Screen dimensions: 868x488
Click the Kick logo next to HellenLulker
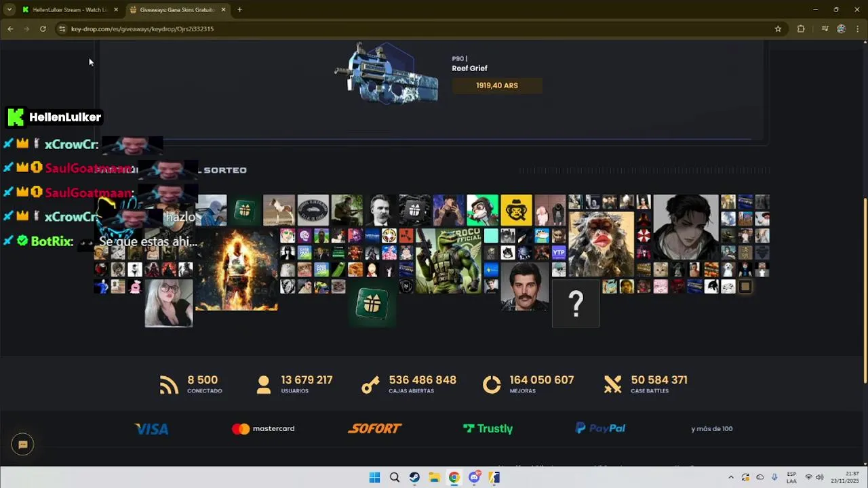tap(16, 117)
